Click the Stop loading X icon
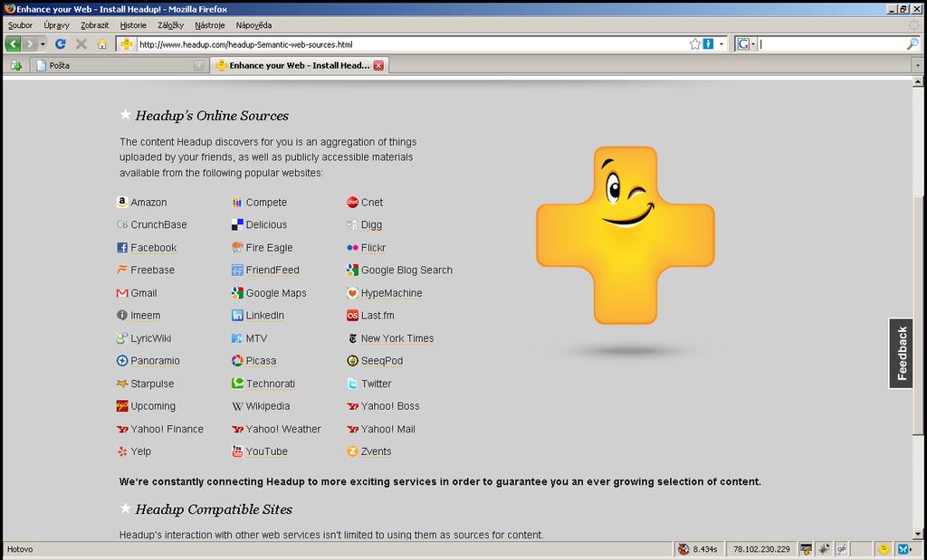This screenshot has width=927, height=560. 81,43
